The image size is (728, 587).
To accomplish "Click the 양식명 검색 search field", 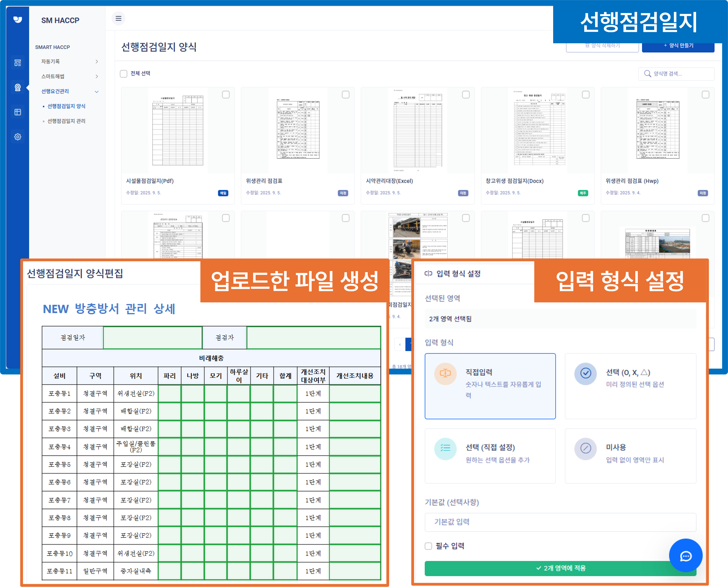I will tap(676, 74).
